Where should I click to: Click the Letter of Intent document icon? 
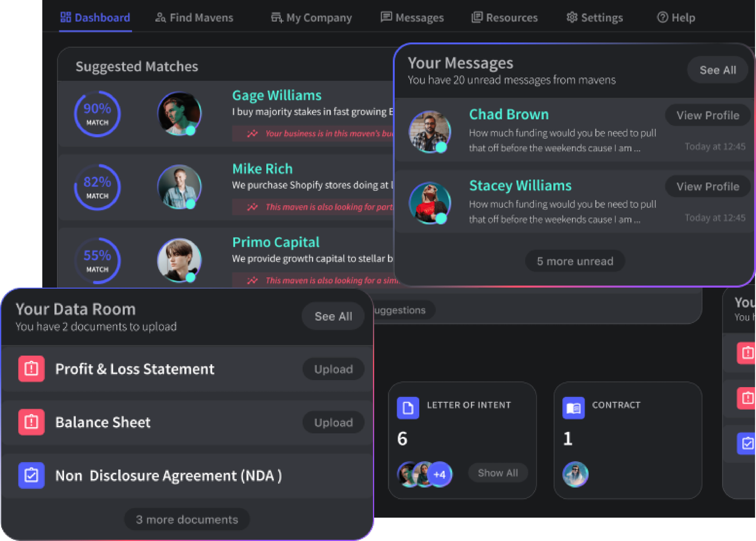pos(408,408)
